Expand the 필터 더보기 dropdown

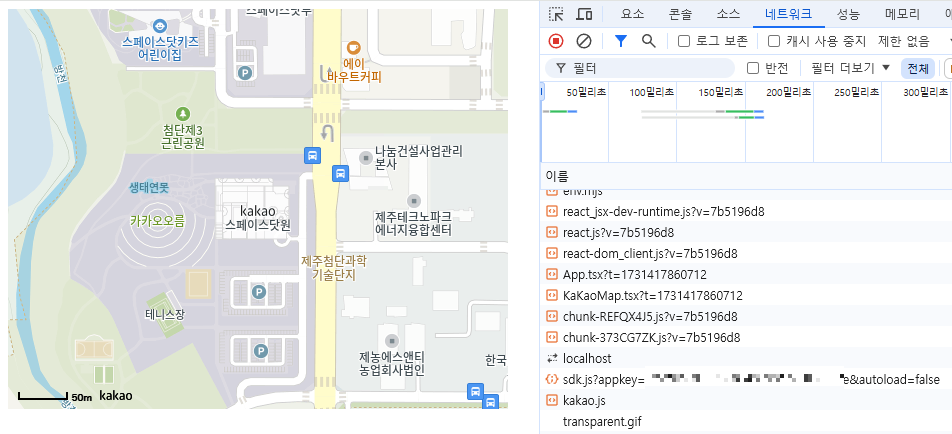coord(851,68)
